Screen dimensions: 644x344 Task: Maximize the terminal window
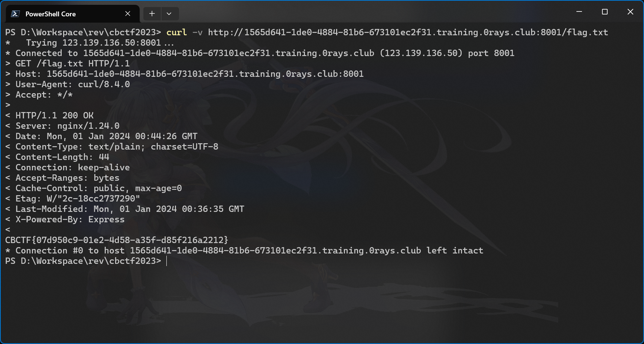coord(605,12)
